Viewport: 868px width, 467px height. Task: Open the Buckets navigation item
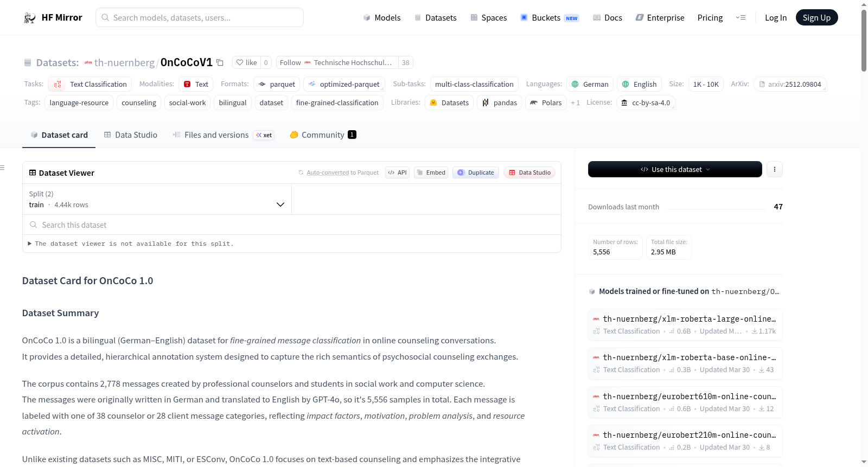pyautogui.click(x=550, y=18)
